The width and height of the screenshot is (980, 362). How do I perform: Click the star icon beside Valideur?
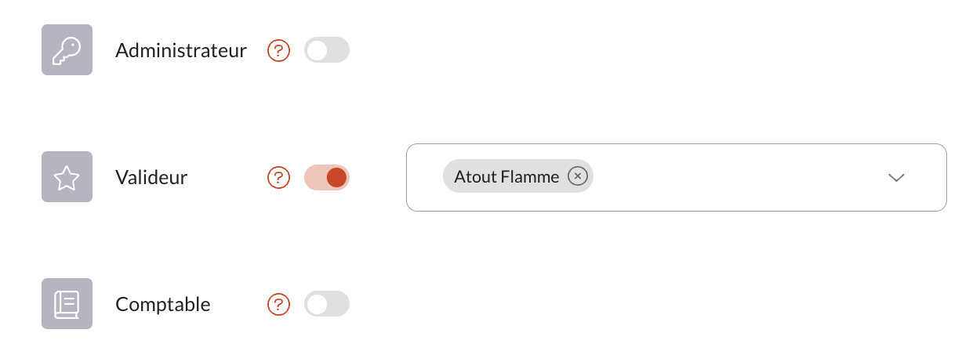[67, 177]
